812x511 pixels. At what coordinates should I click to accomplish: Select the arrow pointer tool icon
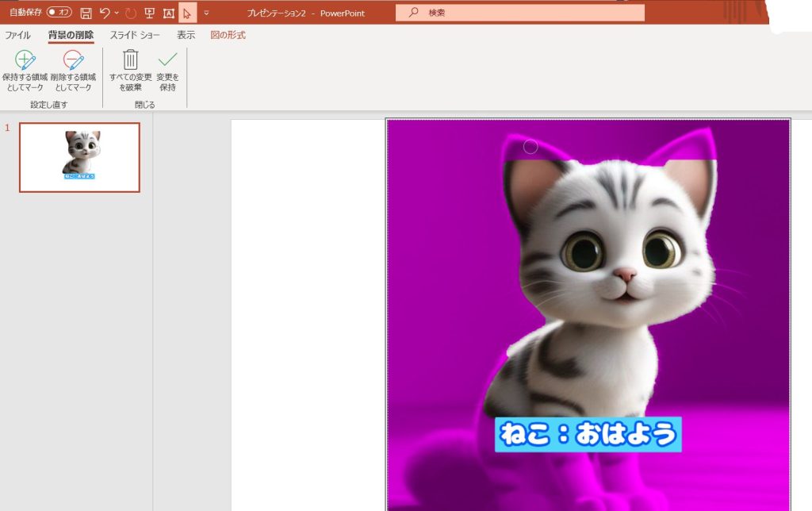coord(187,13)
